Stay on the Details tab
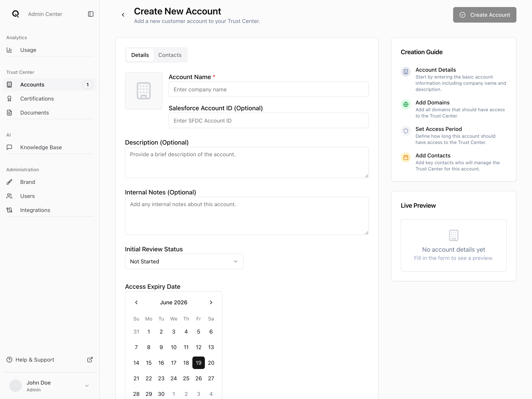The height and width of the screenshot is (399, 532). point(140,55)
